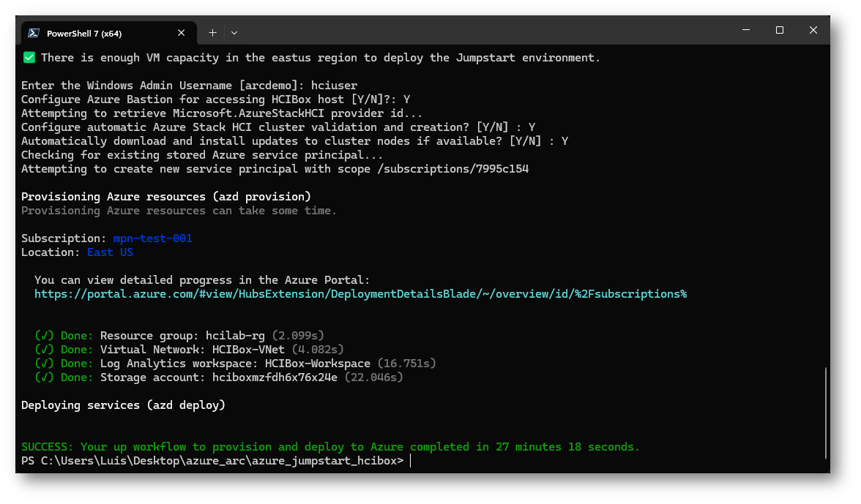861x504 pixels.
Task: Click the checkmark beside Virtual Network HCIBox-VNet
Action: click(x=43, y=350)
